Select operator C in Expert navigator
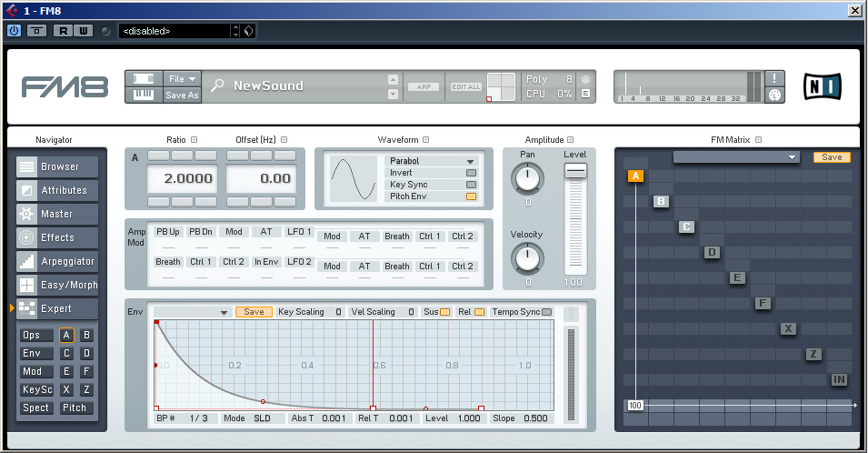868x453 pixels. 66,353
